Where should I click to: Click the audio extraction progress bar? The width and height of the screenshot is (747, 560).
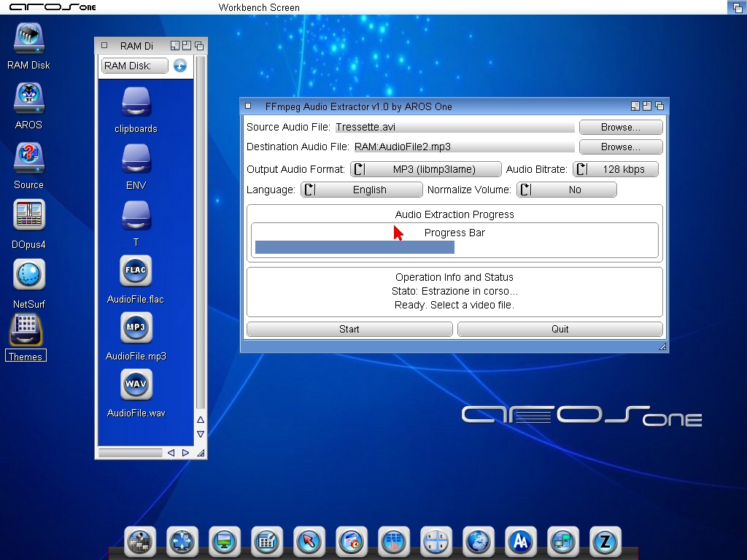tap(454, 246)
